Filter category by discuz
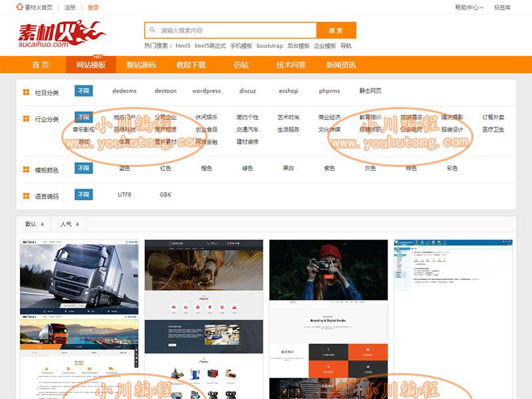Screen dimensions: 532x399 (x=247, y=91)
